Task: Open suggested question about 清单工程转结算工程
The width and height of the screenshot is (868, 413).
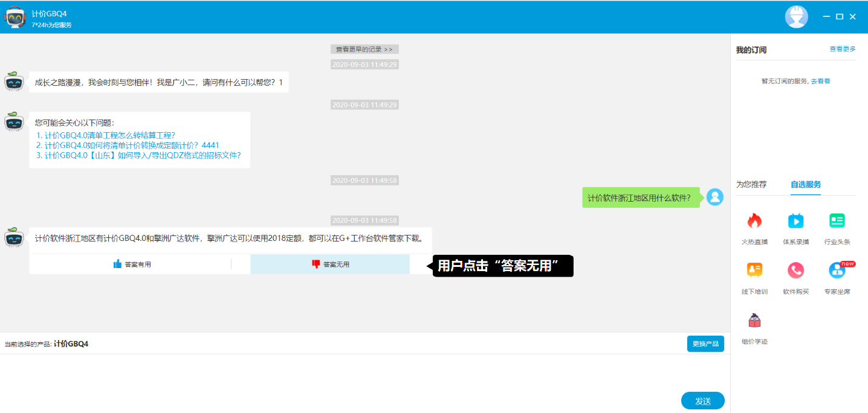Action: 109,135
